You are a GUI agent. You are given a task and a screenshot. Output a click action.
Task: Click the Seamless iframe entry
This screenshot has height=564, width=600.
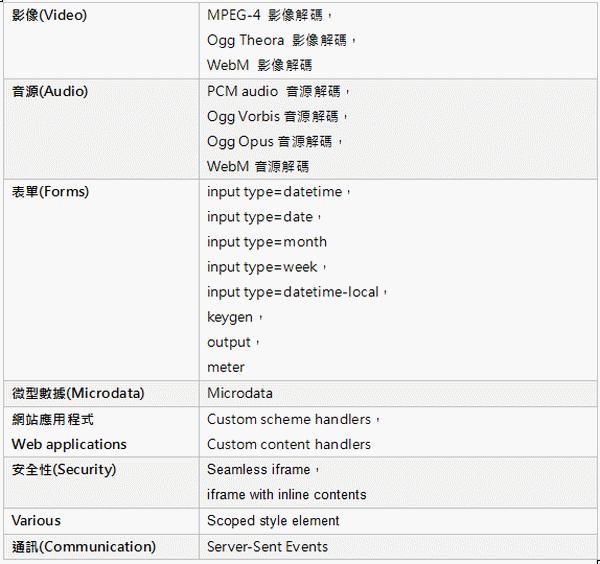259,469
